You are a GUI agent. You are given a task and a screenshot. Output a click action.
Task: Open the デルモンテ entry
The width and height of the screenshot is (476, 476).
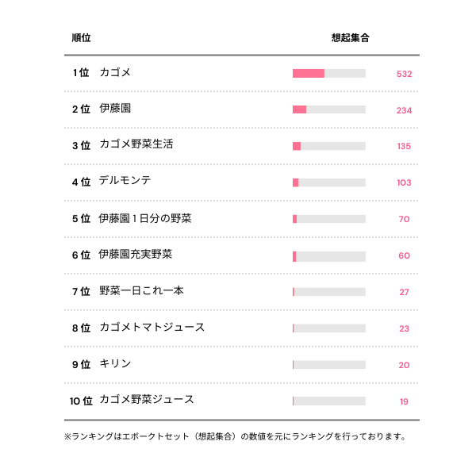click(x=125, y=182)
